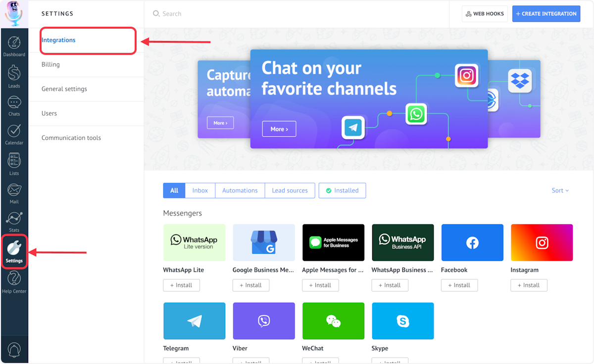Viewport: 594px width, 364px height.
Task: Click More on the Chat banner
Action: pyautogui.click(x=279, y=129)
